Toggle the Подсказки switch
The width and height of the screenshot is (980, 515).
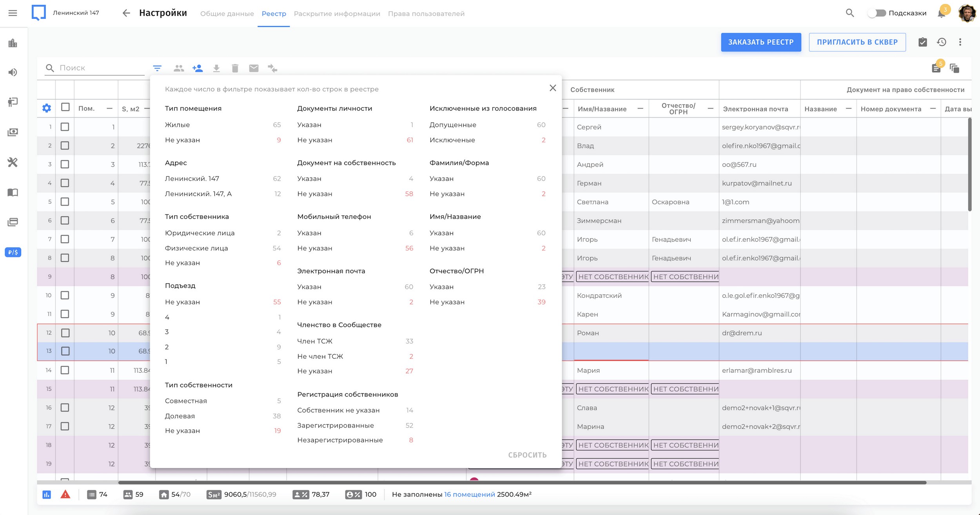click(877, 13)
